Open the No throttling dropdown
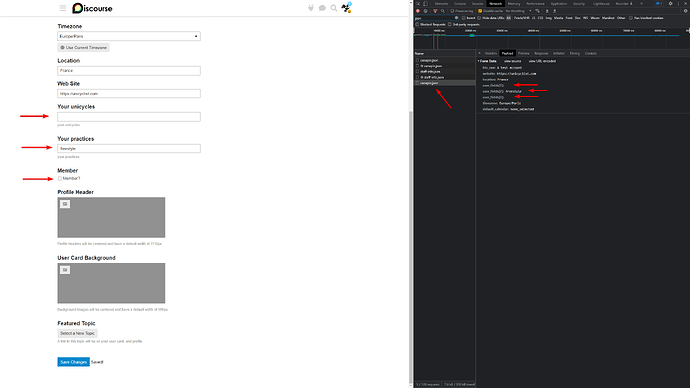 (x=518, y=11)
